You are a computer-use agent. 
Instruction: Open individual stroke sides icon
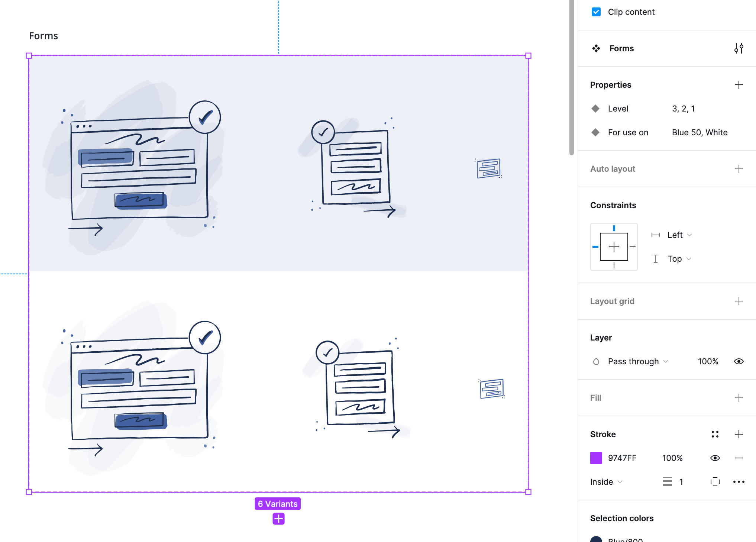[715, 482]
